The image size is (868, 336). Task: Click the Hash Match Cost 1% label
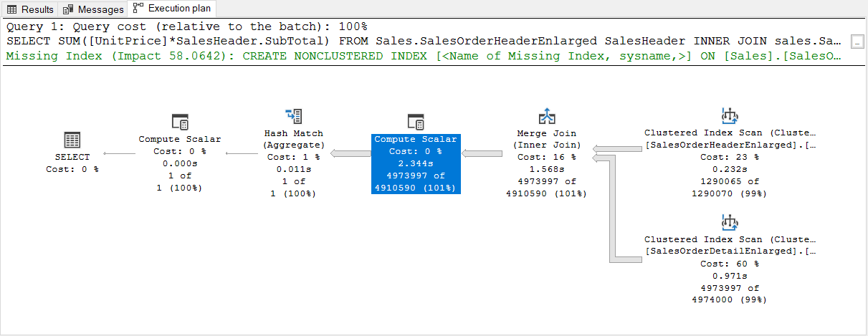click(294, 157)
